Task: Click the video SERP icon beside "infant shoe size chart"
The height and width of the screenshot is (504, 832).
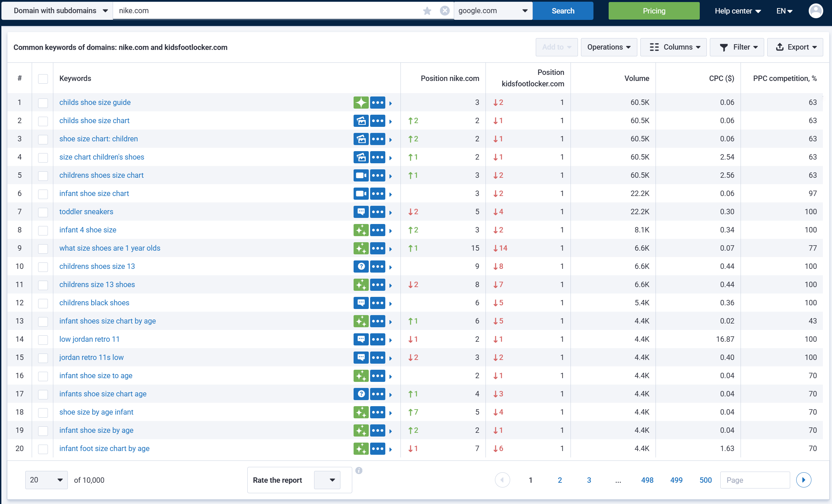Action: click(x=361, y=193)
